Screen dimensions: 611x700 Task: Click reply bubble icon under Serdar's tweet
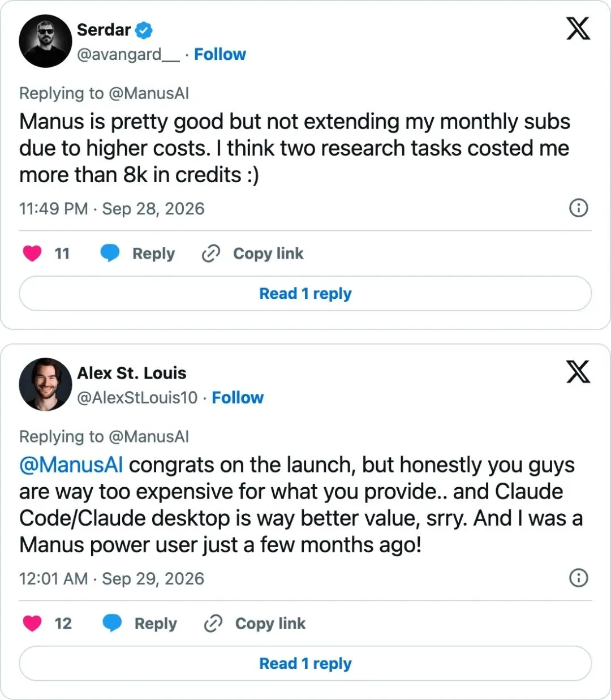[110, 253]
